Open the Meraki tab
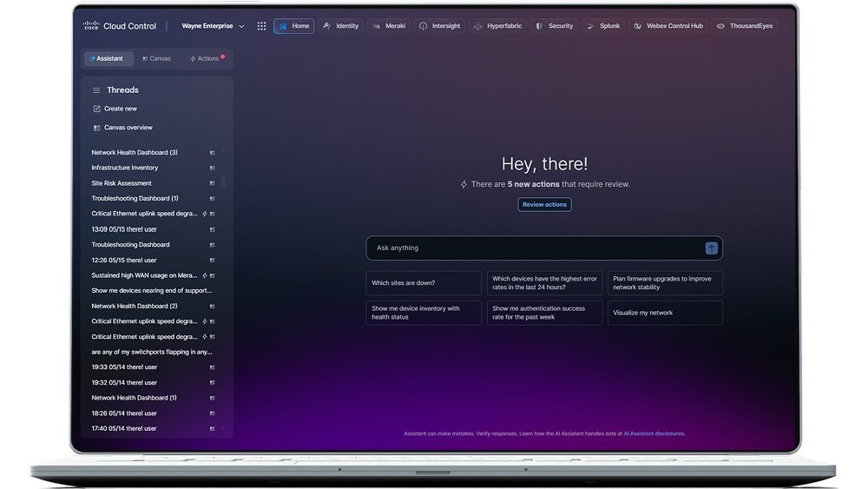Viewport: 868px width, 489px height. 389,26
